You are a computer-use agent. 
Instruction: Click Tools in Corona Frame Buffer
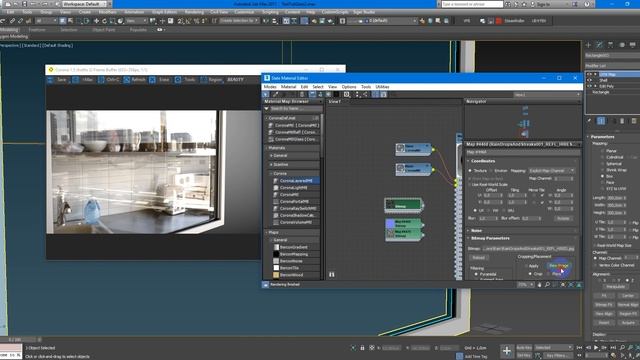[x=186, y=80]
